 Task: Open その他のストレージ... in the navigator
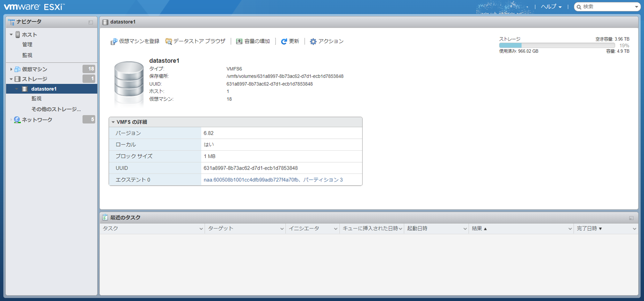tap(56, 109)
